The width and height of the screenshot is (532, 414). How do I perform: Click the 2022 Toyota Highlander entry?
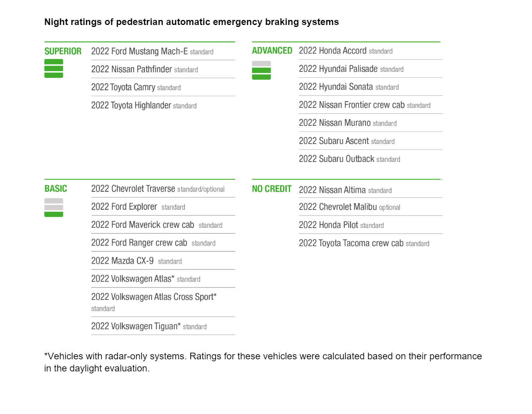pyautogui.click(x=143, y=105)
